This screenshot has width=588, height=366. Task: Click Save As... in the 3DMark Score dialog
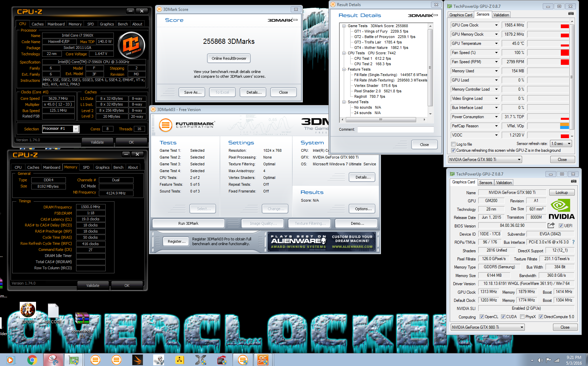[192, 92]
